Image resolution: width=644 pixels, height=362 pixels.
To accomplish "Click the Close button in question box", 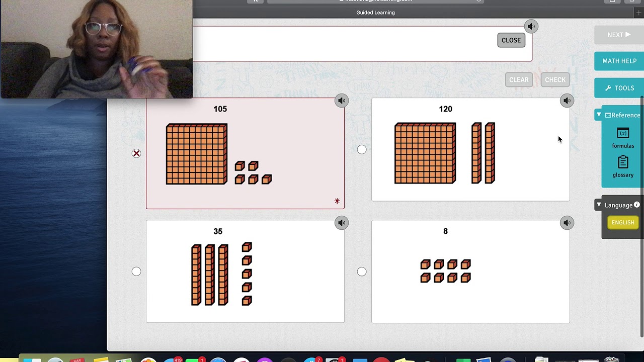I will 511,40.
